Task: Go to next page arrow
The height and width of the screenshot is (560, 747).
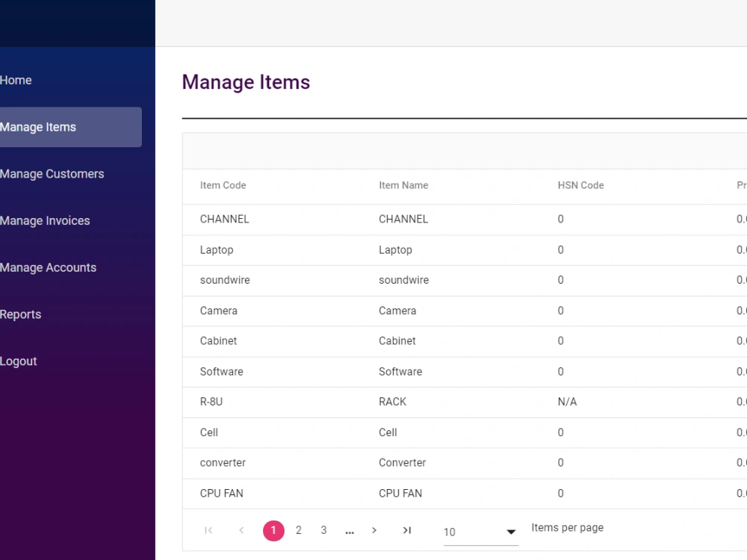Action: pyautogui.click(x=374, y=530)
